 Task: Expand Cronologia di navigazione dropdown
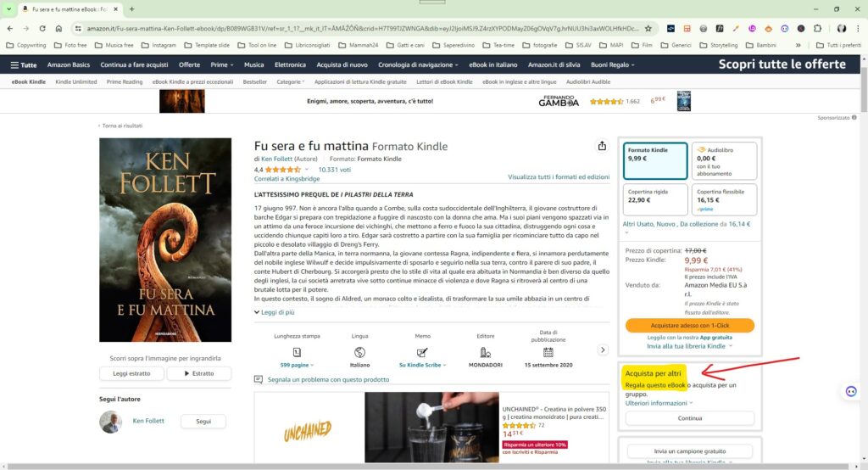tap(418, 64)
